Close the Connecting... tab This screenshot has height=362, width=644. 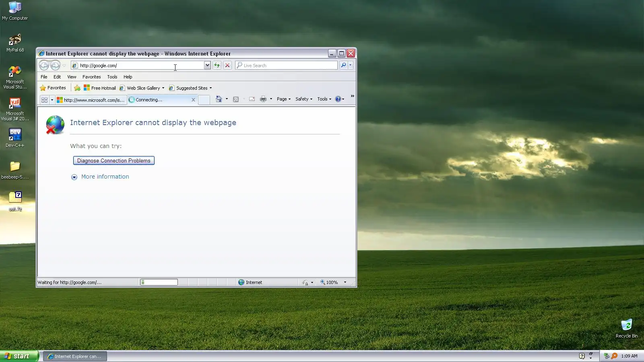(x=193, y=100)
